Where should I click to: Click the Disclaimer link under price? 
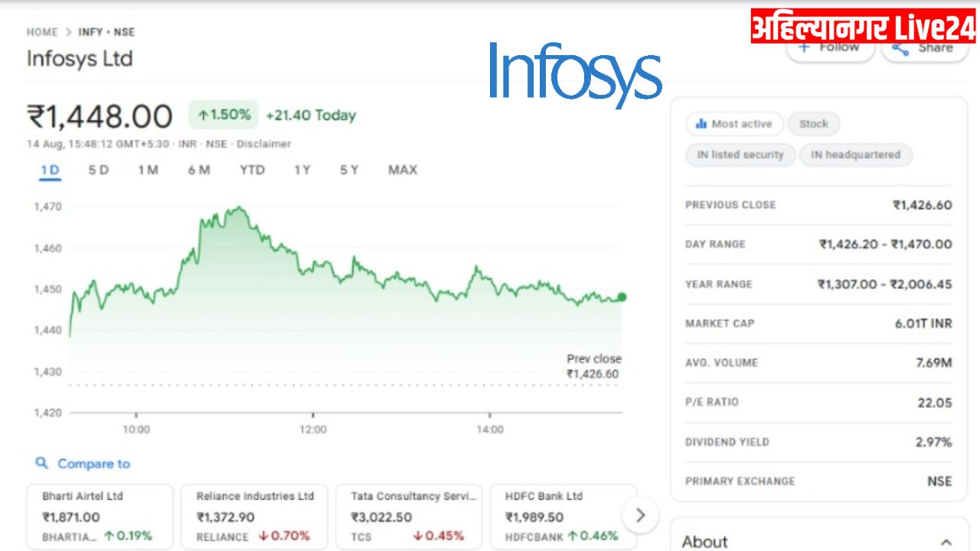(x=263, y=144)
